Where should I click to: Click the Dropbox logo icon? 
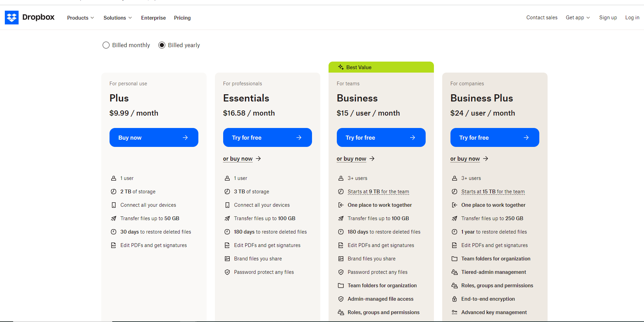[12, 18]
